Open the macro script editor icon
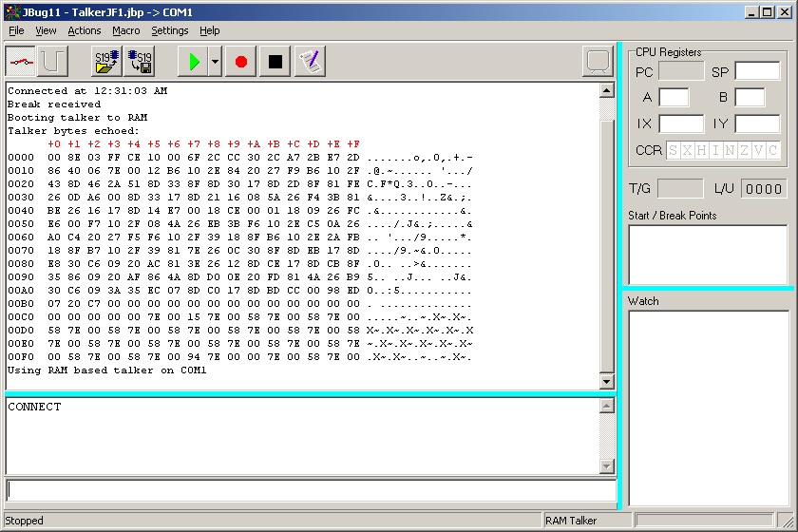This screenshot has height=532, width=798. pyautogui.click(x=310, y=62)
